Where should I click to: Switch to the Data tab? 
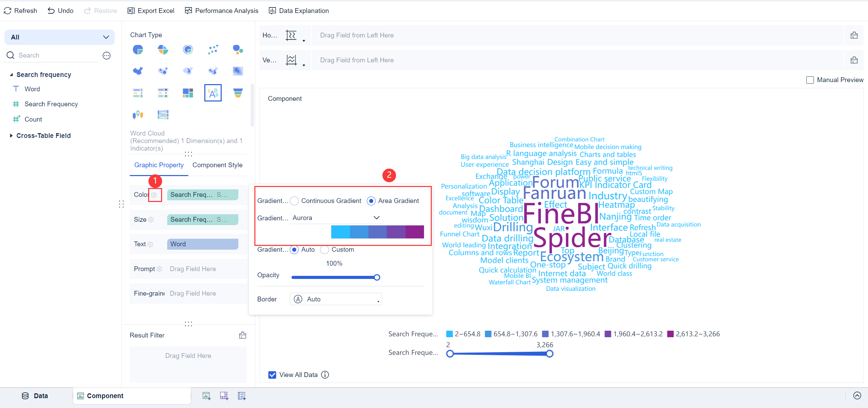[34, 395]
